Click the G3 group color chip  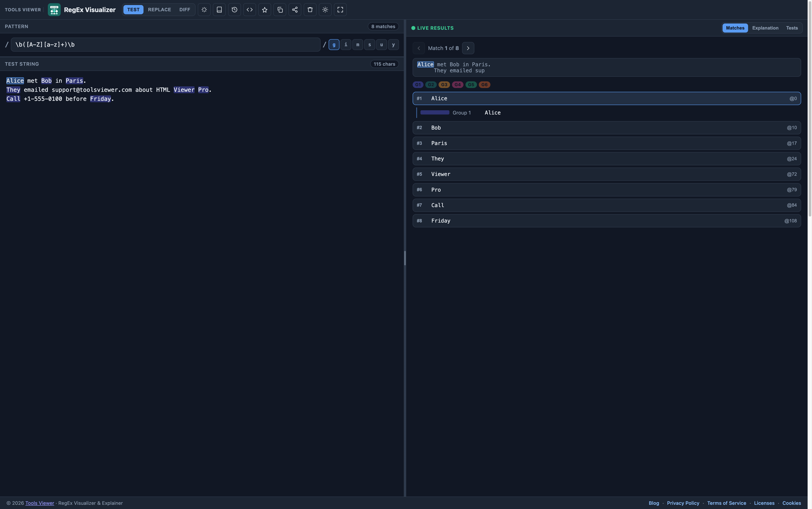444,85
